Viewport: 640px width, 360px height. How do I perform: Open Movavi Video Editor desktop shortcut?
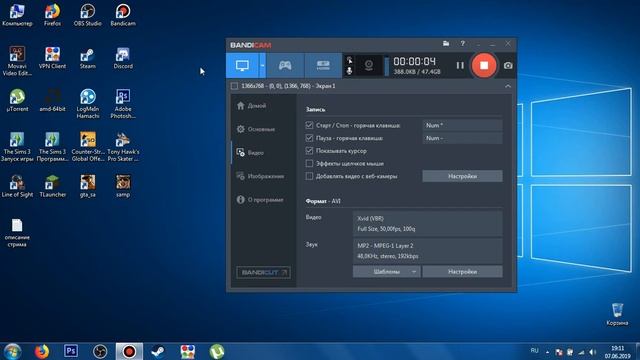17,61
